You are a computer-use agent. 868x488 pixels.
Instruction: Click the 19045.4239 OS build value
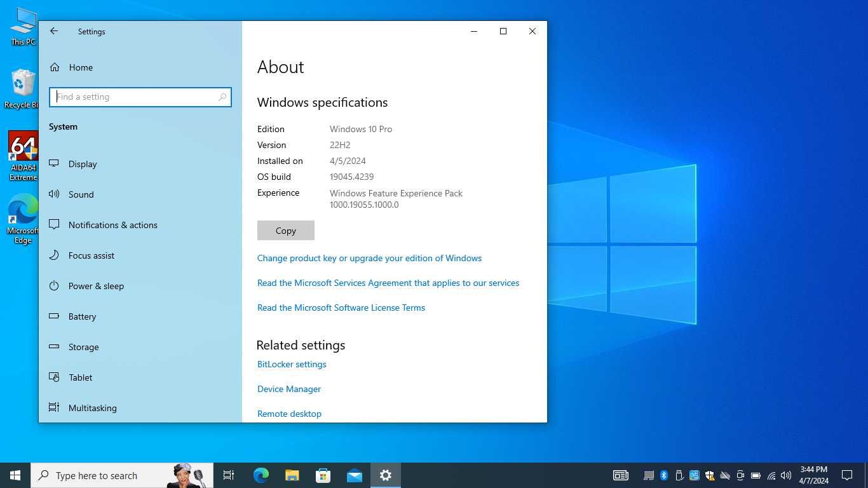pos(351,177)
